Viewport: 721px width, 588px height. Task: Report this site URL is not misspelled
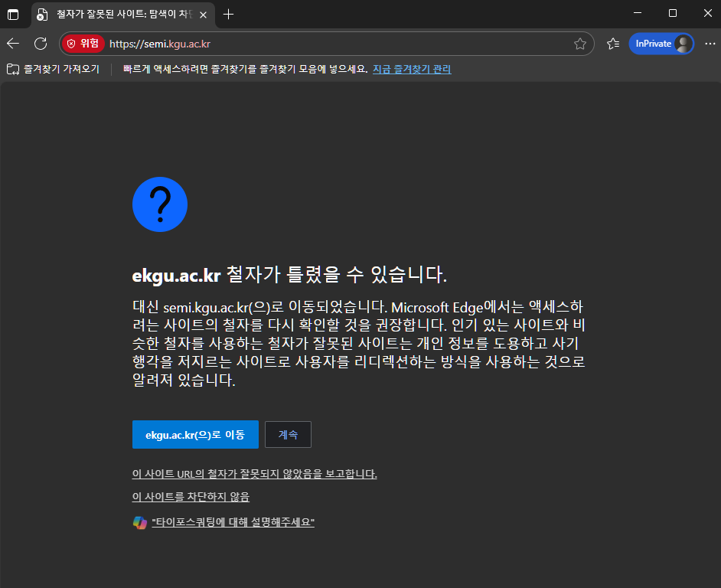point(254,473)
